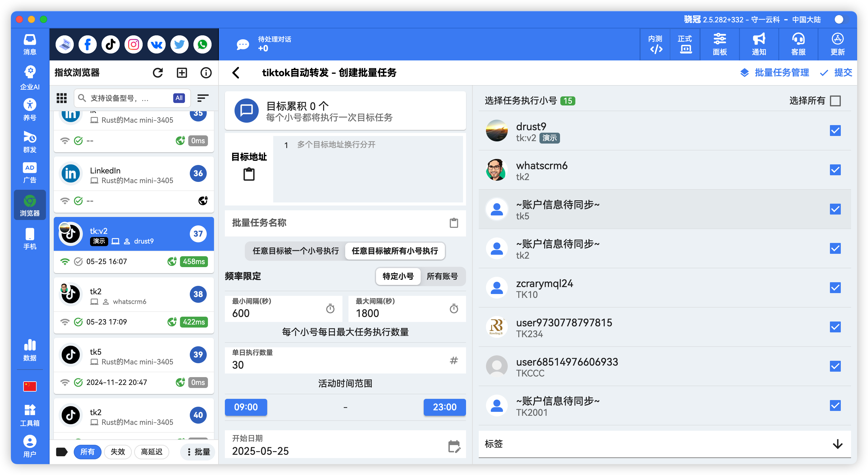Select the WhatsApp platform icon

[x=202, y=44]
